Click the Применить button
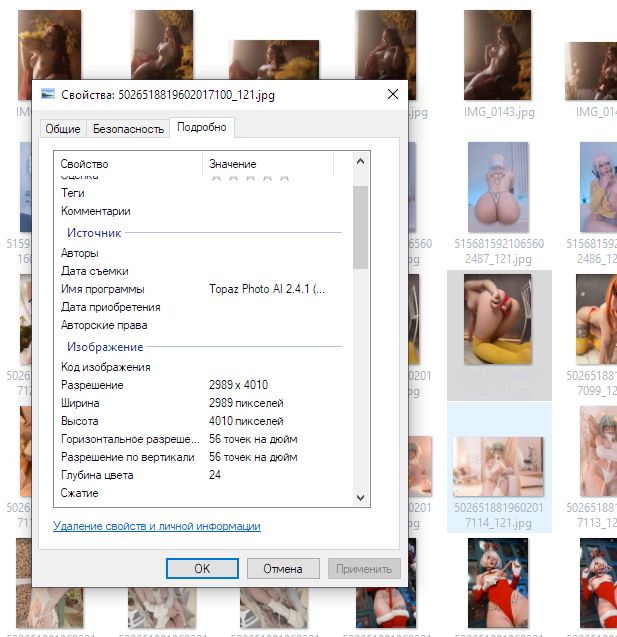617x637 pixels. click(364, 568)
